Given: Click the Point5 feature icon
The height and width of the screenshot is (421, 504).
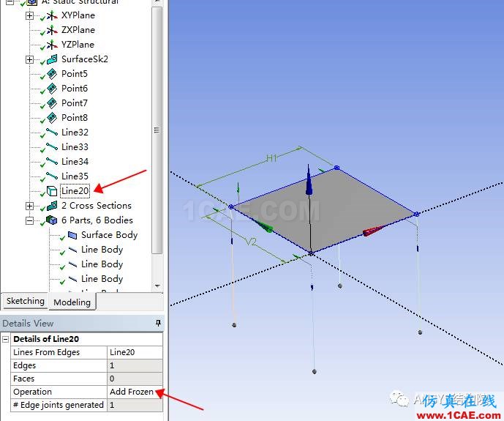Looking at the screenshot, I should (52, 74).
